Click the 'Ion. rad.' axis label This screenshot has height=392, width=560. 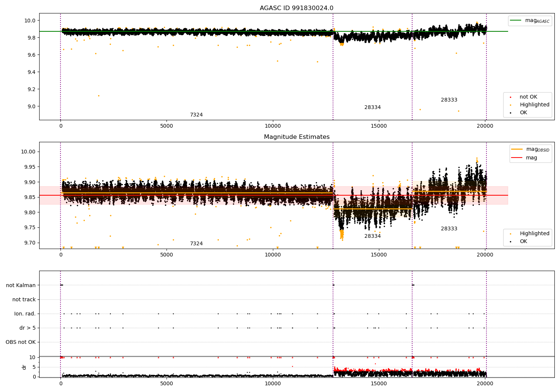[25, 314]
